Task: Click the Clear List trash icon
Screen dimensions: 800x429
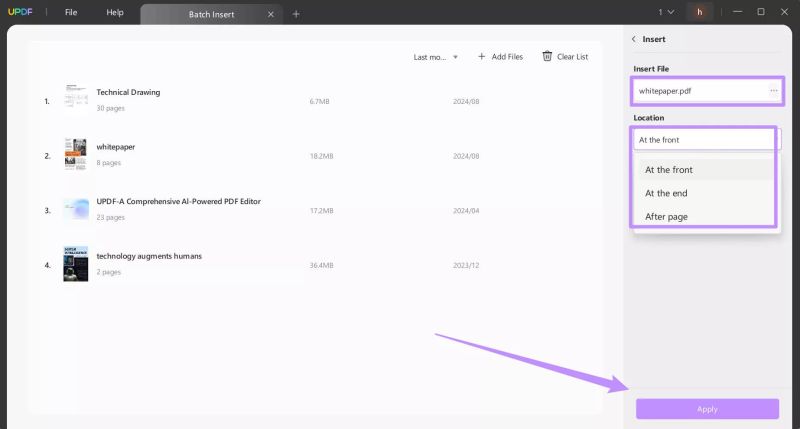Action: [x=547, y=56]
